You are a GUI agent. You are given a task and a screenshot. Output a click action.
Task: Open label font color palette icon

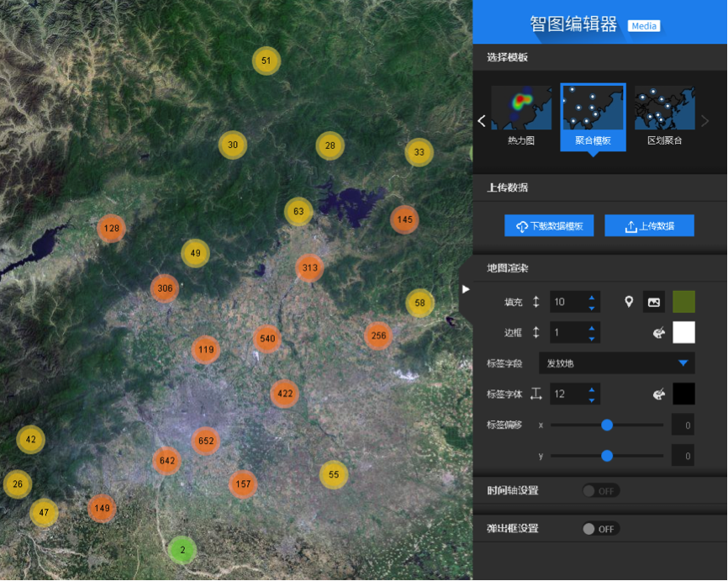click(x=659, y=393)
